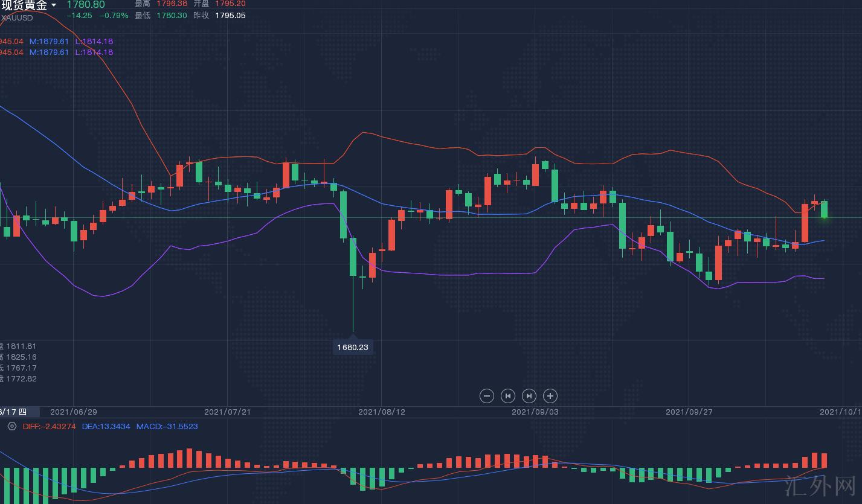Click the purple L:1814.18 Bollinger lower label
862x504 pixels.
coord(94,41)
